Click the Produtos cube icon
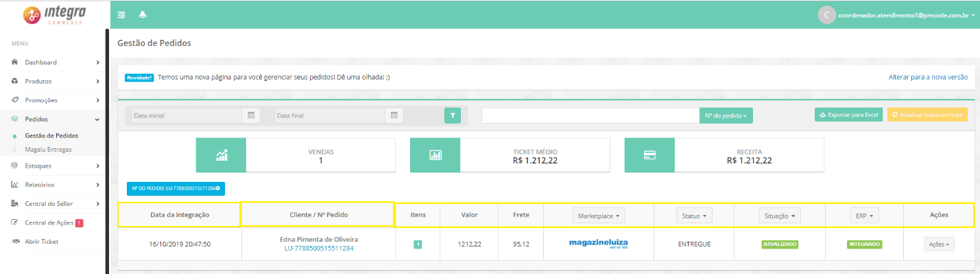This screenshot has width=980, height=274. (14, 81)
